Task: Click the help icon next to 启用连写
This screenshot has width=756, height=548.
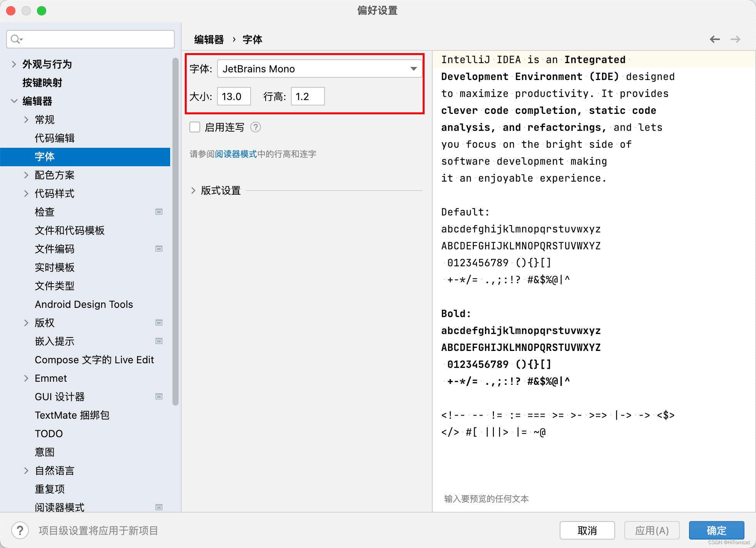Action: pos(256,127)
